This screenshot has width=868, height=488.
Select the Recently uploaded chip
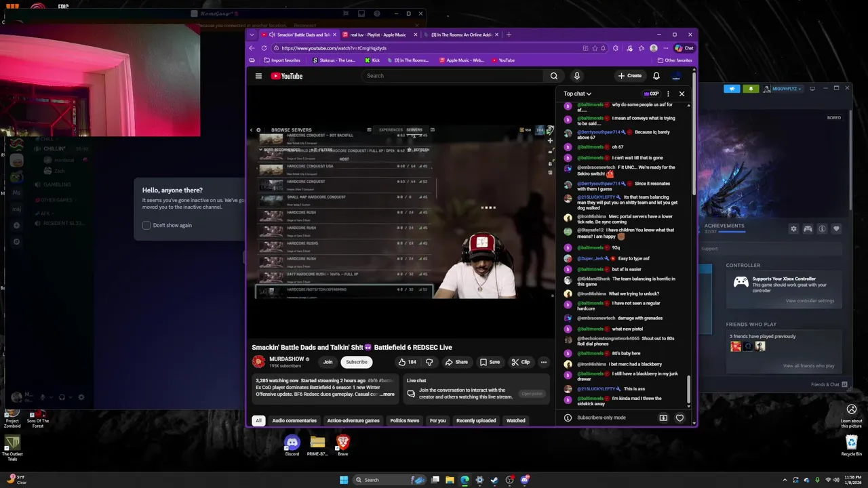coord(476,421)
